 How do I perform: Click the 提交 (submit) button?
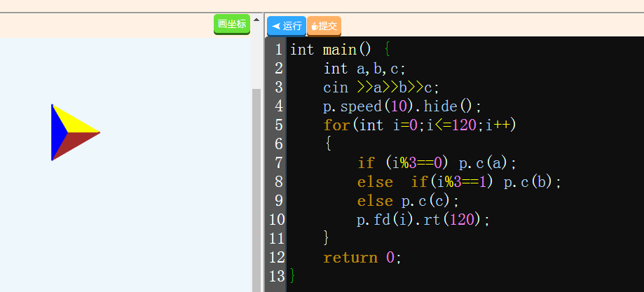tap(324, 27)
